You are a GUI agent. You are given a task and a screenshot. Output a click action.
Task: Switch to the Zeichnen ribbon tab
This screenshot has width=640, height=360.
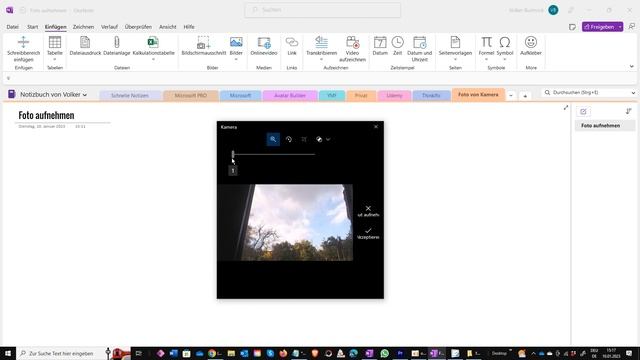(x=83, y=27)
